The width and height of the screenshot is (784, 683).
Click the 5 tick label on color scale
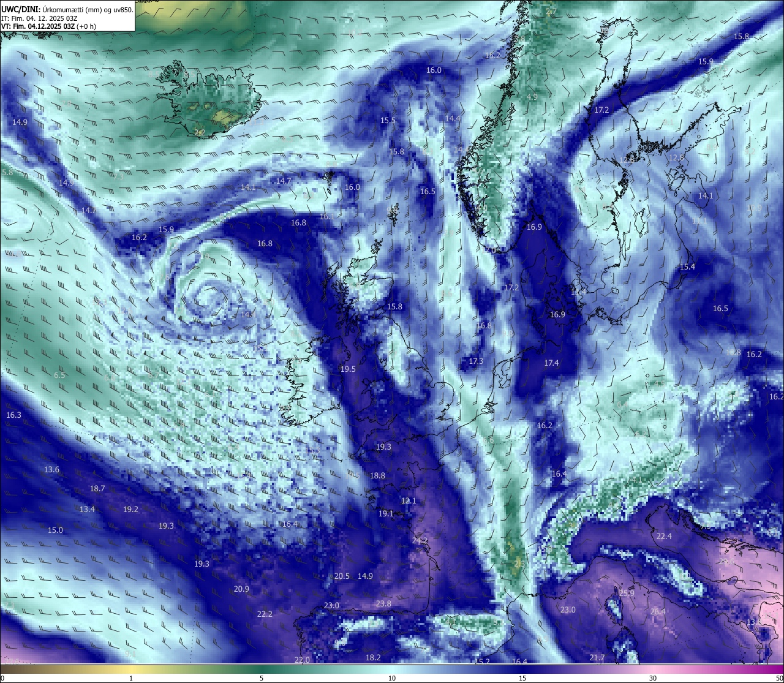(x=262, y=678)
